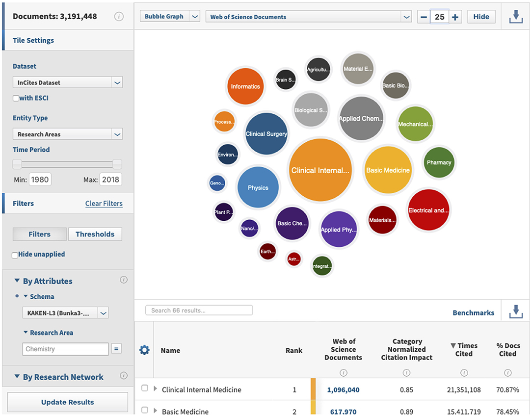
Task: Click the By Attributes info icon
Action: (x=124, y=280)
